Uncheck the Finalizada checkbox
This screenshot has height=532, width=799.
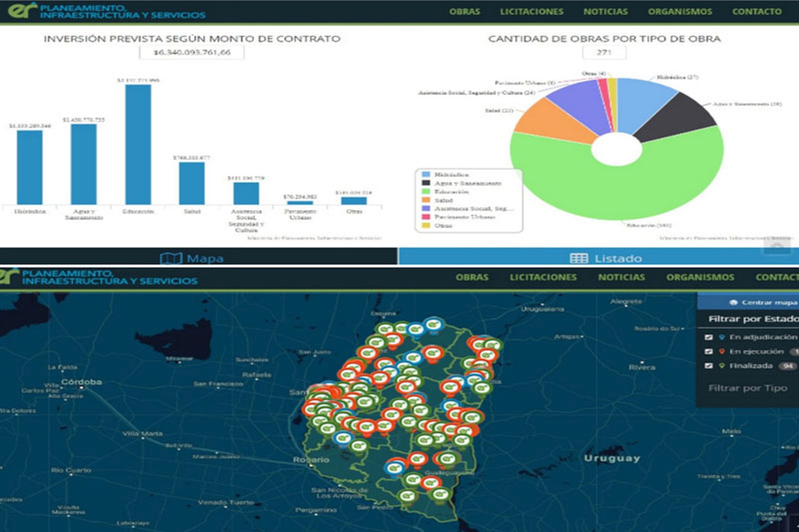[709, 366]
